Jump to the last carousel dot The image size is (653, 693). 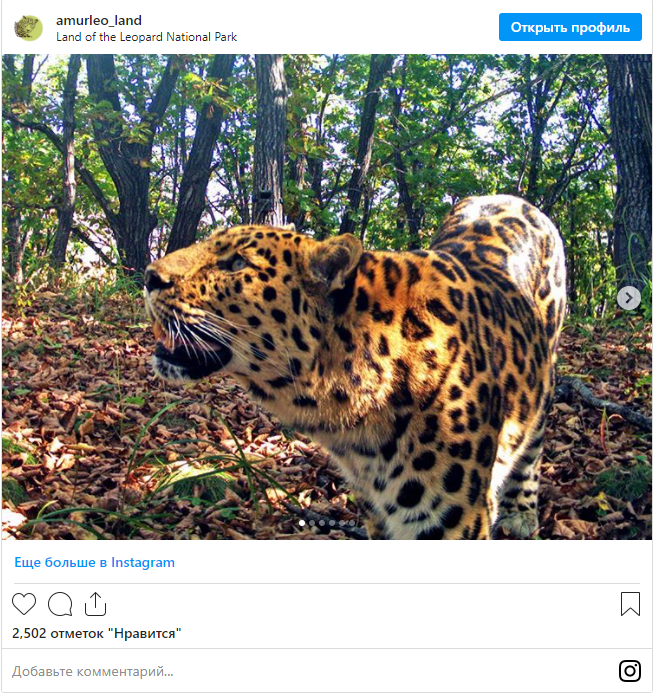click(351, 523)
